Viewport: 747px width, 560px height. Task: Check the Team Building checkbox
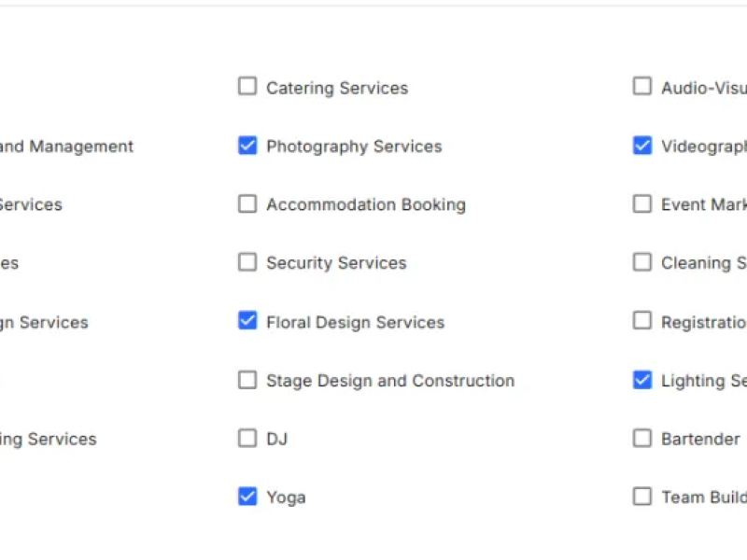[x=642, y=497]
